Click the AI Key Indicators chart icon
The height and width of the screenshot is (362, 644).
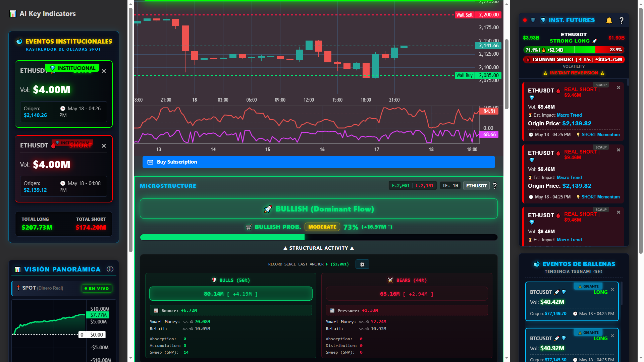pyautogui.click(x=13, y=14)
